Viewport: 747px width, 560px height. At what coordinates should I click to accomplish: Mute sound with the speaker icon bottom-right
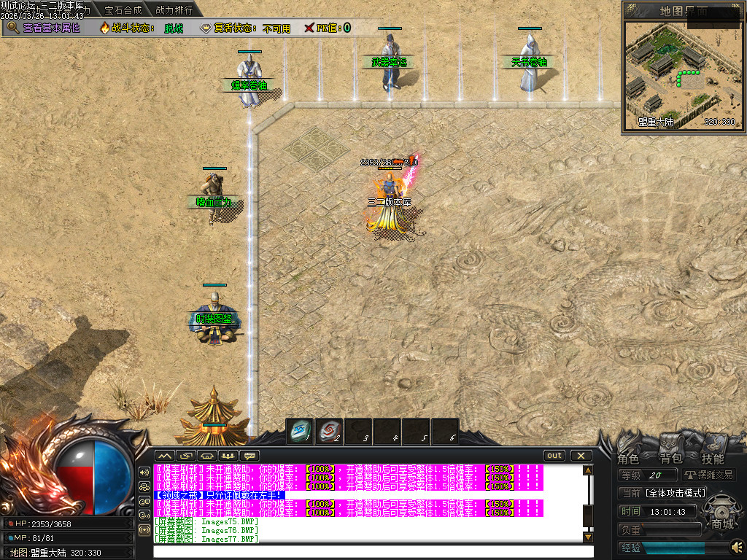pyautogui.click(x=737, y=547)
